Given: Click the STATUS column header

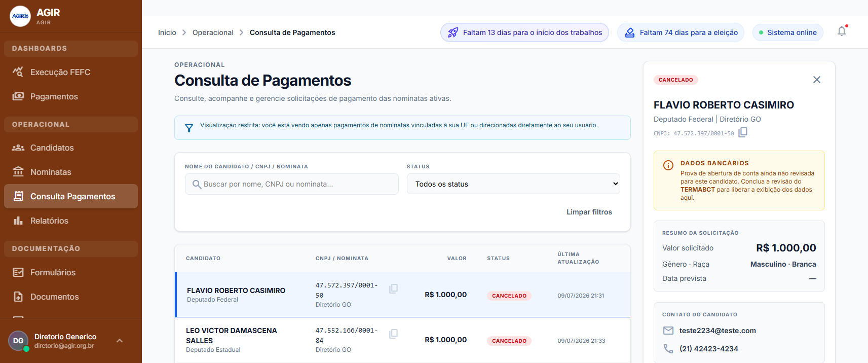Looking at the screenshot, I should tap(499, 259).
